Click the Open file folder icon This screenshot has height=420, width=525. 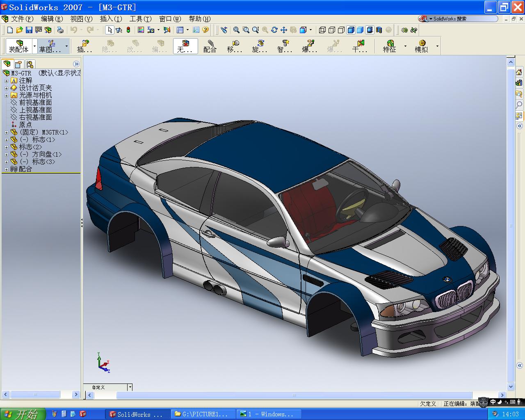tap(19, 30)
